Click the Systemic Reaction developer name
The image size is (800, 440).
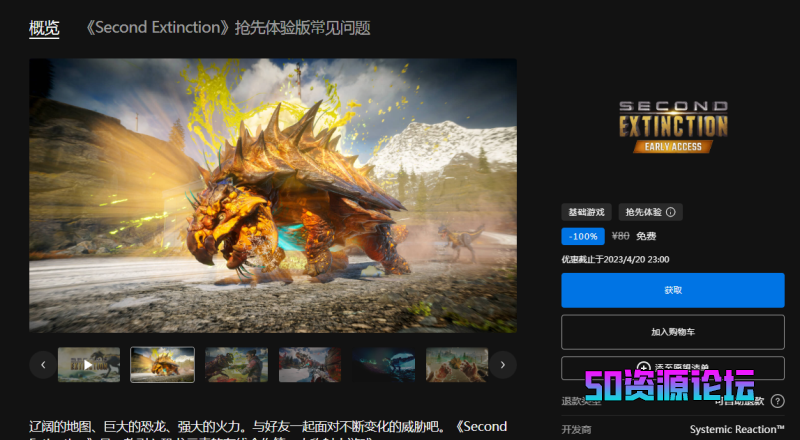click(x=737, y=429)
